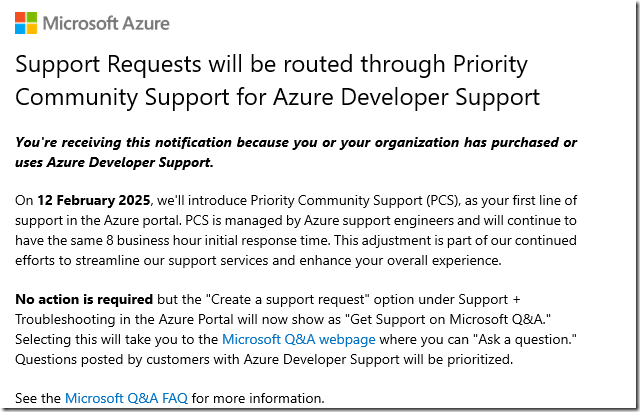640x412 pixels.
Task: Open the Microsoft Q&A FAQ link
Action: pyautogui.click(x=127, y=398)
